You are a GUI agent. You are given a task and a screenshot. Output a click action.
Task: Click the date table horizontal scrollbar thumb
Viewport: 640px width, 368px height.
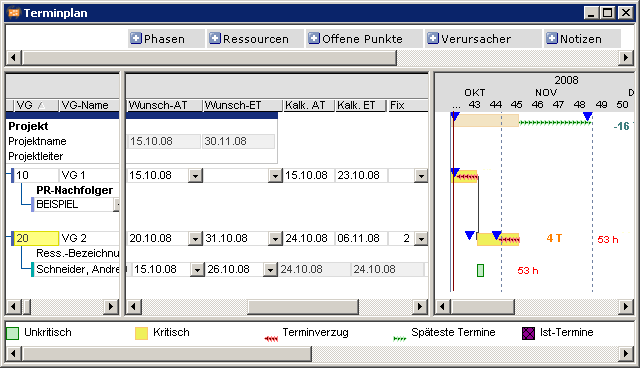[x=303, y=306]
